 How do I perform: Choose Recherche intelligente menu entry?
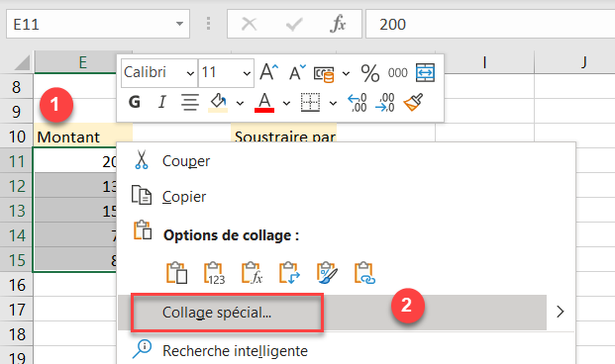pos(236,351)
